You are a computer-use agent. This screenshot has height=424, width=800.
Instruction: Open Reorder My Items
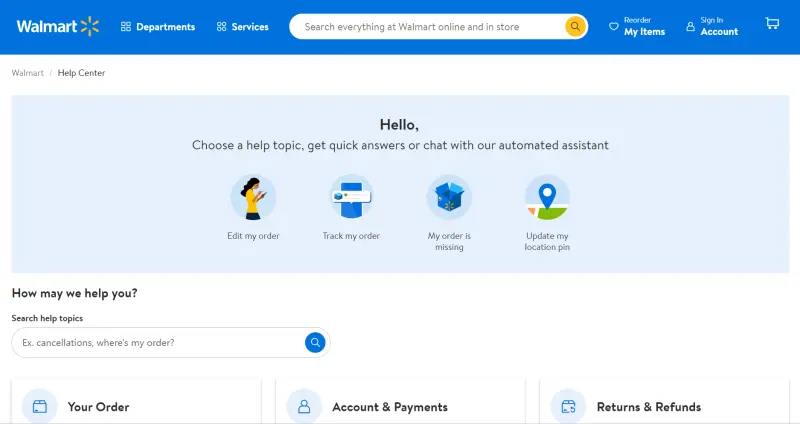pos(637,27)
